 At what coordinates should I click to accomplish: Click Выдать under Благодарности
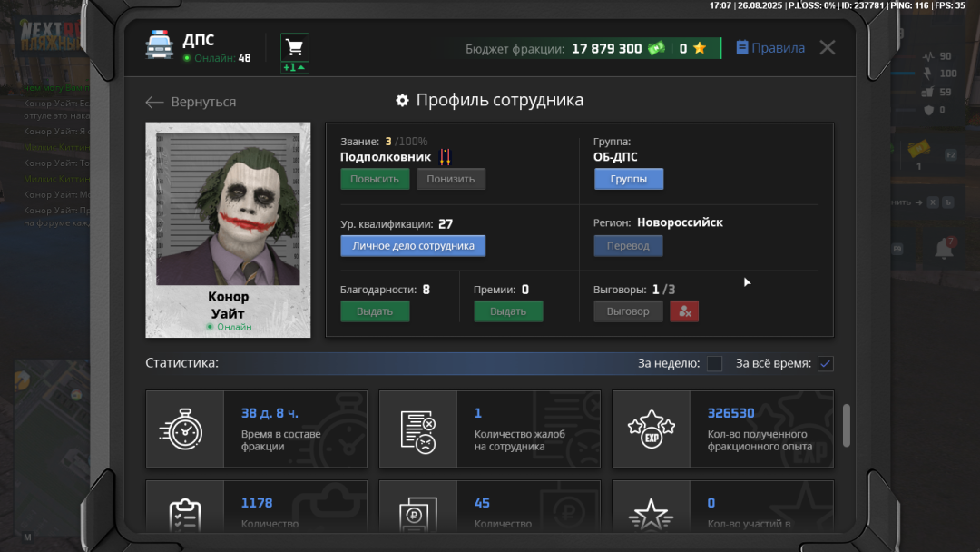(375, 311)
